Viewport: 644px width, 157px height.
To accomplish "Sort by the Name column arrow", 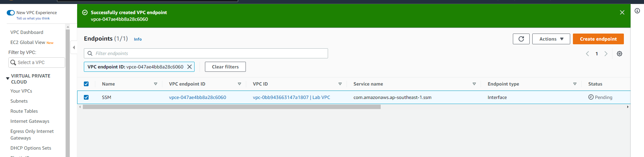I will coord(155,84).
